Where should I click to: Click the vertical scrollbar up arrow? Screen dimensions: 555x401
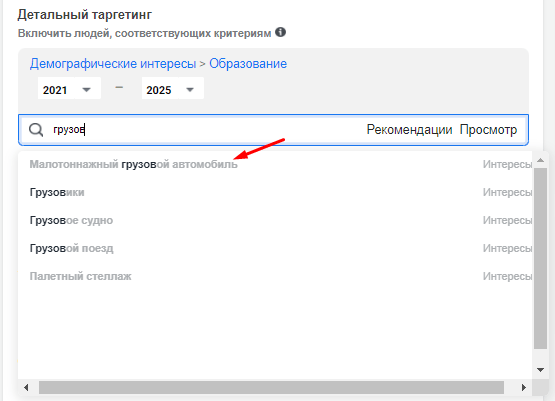[x=540, y=161]
